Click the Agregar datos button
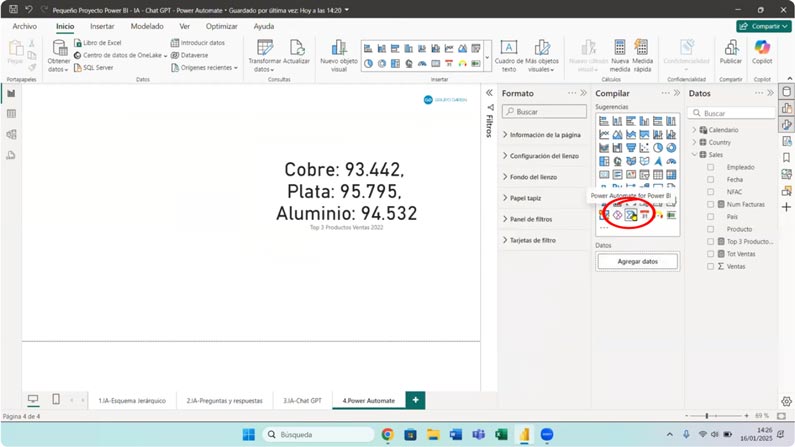795x447 pixels. point(636,261)
